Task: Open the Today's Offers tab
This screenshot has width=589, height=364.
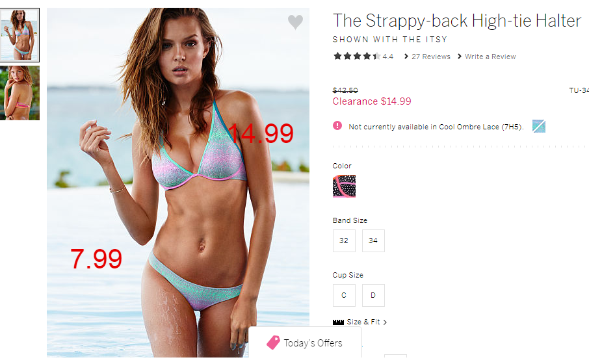Action: [305, 343]
